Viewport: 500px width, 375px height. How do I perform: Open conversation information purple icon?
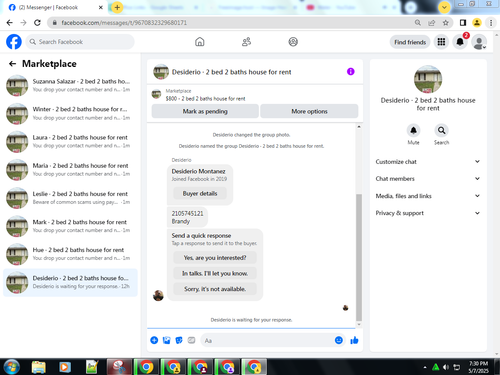[351, 72]
